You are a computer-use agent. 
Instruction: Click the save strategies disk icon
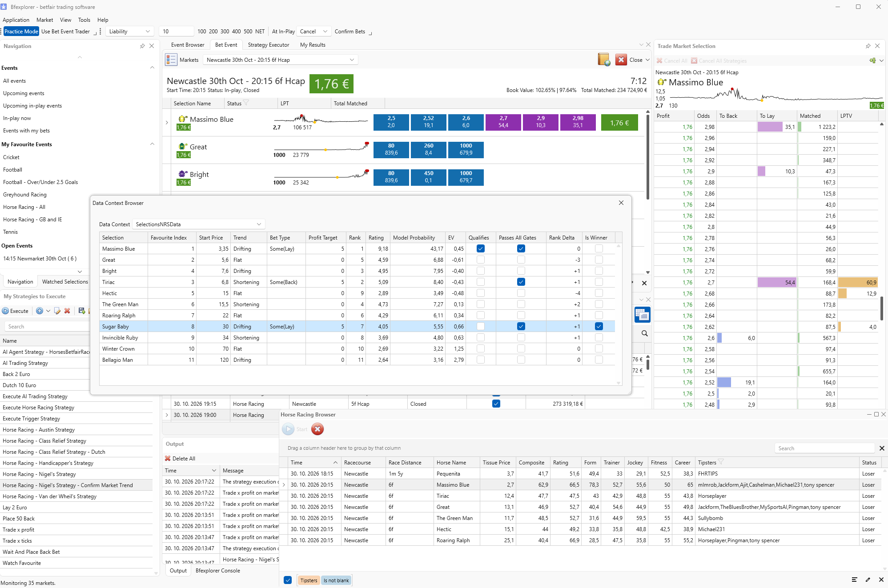coord(82,311)
